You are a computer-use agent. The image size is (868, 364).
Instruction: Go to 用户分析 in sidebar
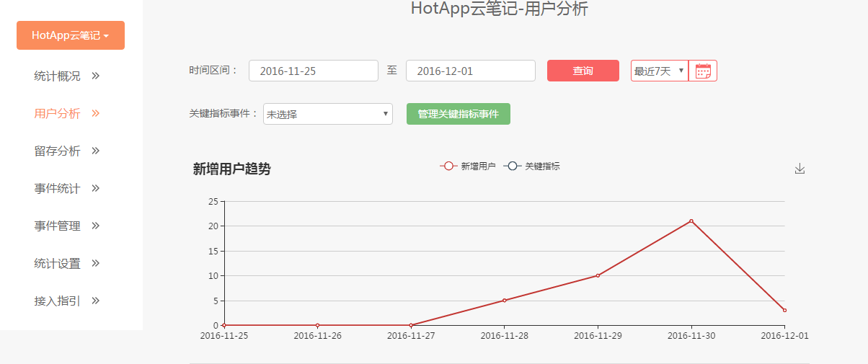click(57, 113)
